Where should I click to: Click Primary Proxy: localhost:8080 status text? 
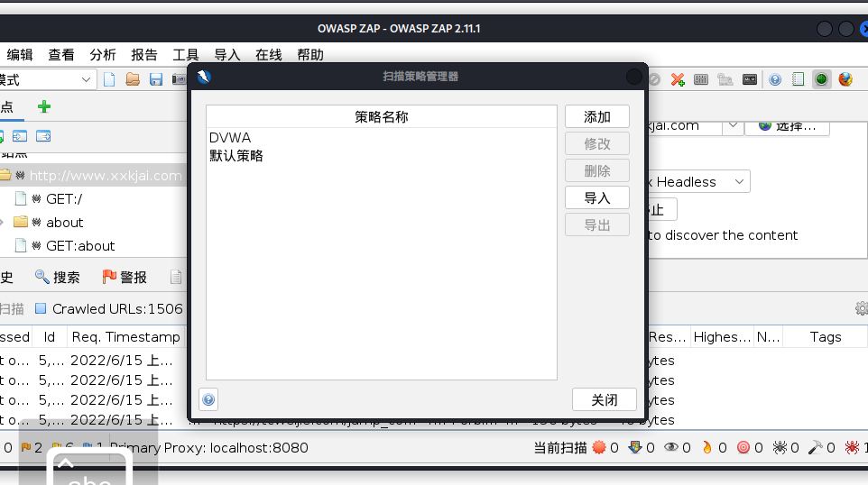(209, 447)
